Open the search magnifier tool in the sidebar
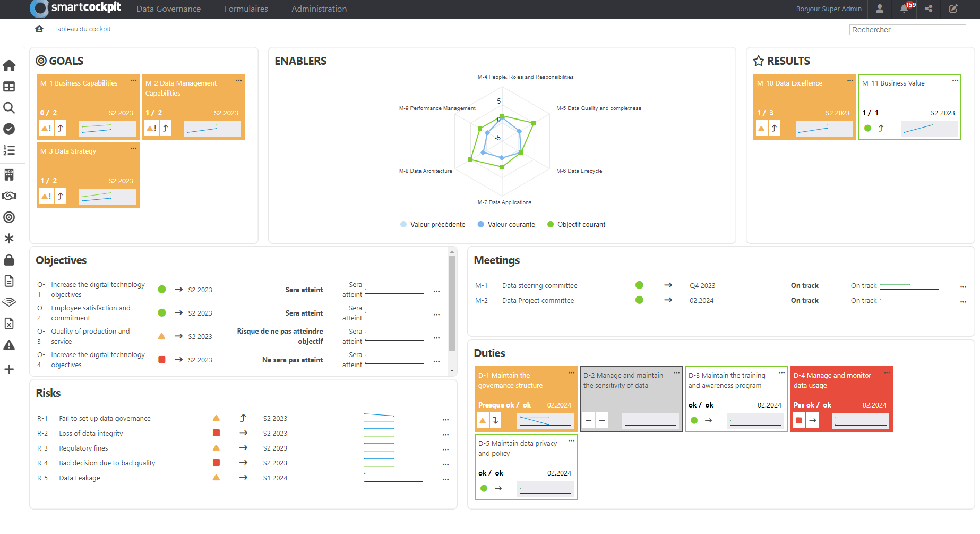This screenshot has height=534, width=980. [9, 108]
